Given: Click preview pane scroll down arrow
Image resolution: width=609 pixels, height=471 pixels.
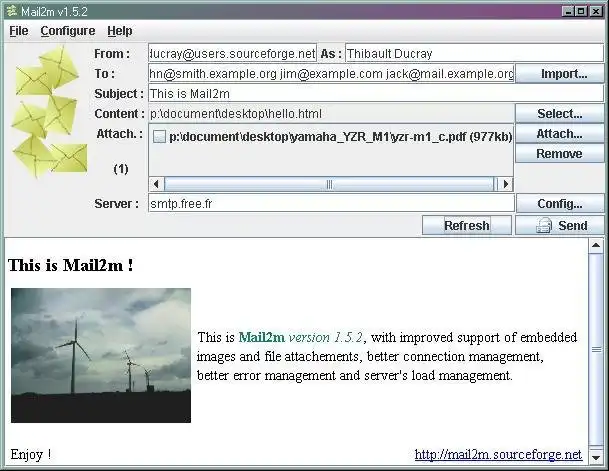Looking at the screenshot, I should click(596, 457).
